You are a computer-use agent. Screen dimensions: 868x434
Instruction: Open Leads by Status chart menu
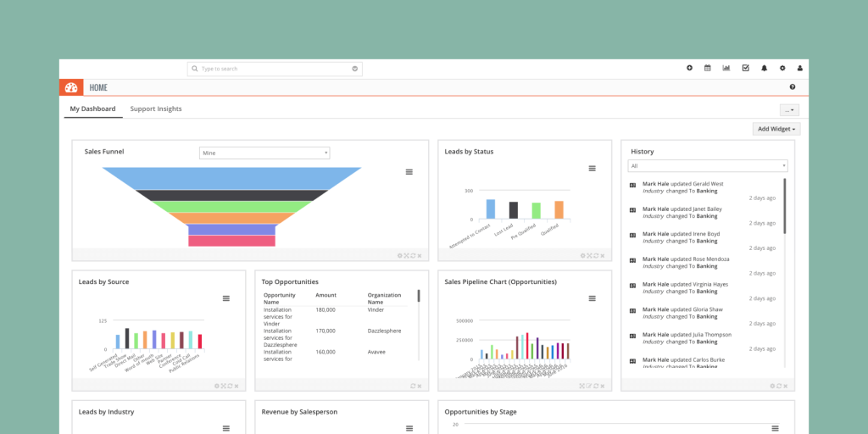(592, 169)
